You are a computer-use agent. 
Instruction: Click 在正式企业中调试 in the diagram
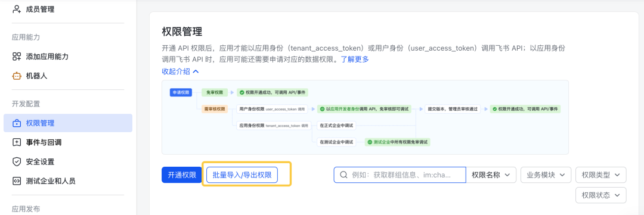(336, 126)
